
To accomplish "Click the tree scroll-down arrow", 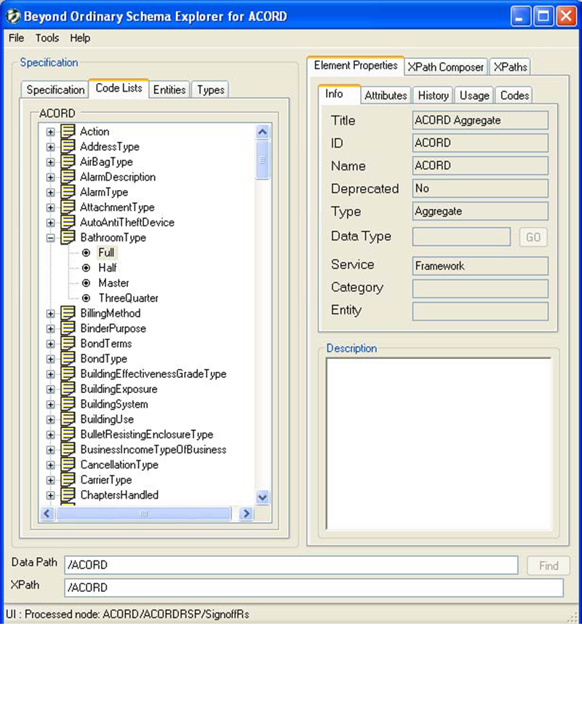I will [263, 497].
